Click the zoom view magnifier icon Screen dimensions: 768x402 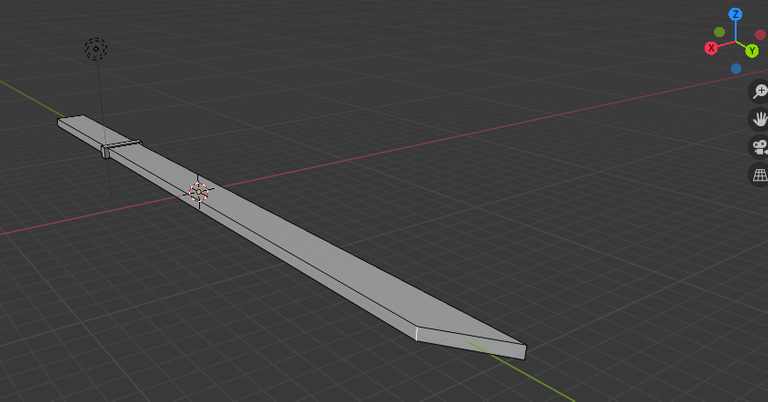pyautogui.click(x=759, y=91)
